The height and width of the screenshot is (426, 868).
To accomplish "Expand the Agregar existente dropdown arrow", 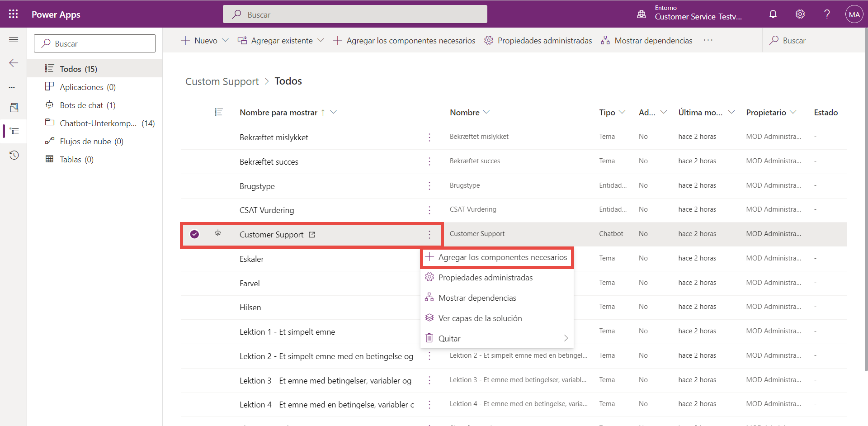I will click(x=321, y=40).
